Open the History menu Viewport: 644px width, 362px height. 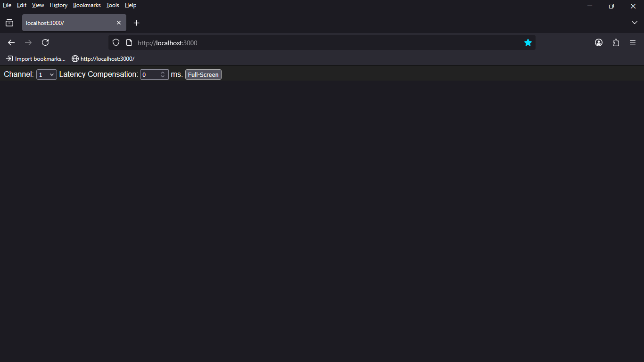58,5
